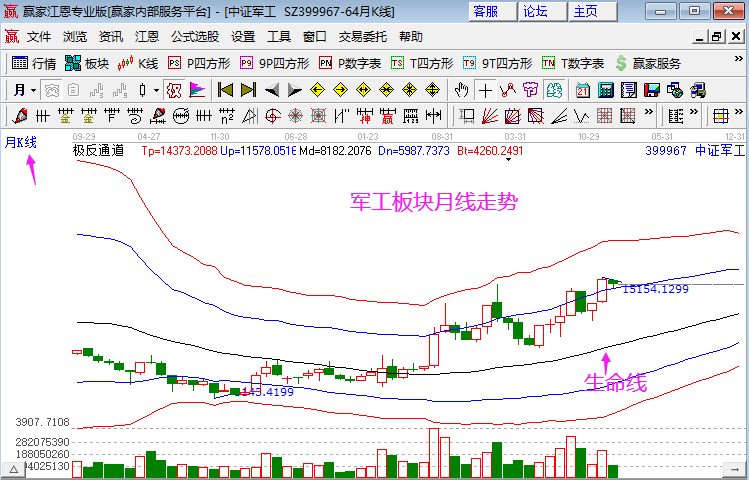Select the red pencil drawing tool
Screen dimensions: 749x480
click(20, 116)
